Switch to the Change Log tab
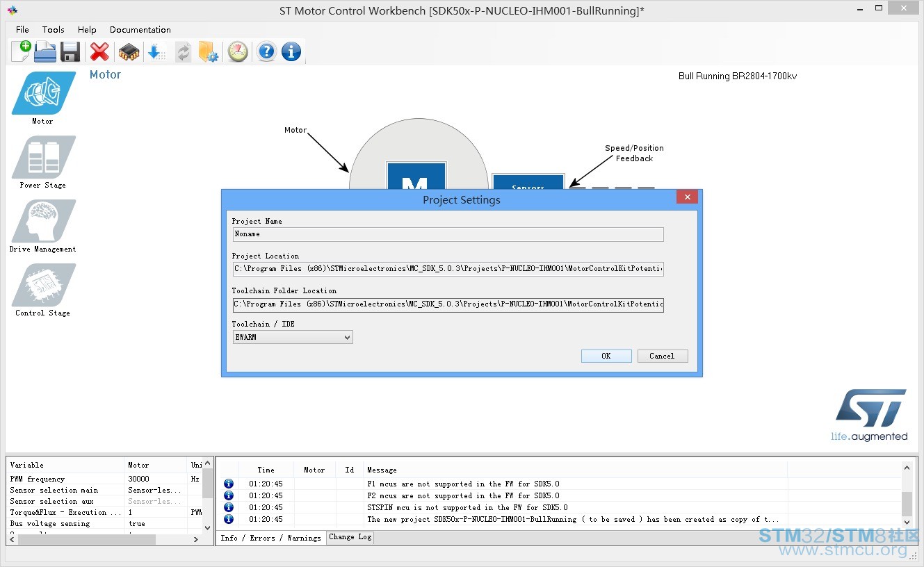This screenshot has height=567, width=924. pyautogui.click(x=350, y=537)
